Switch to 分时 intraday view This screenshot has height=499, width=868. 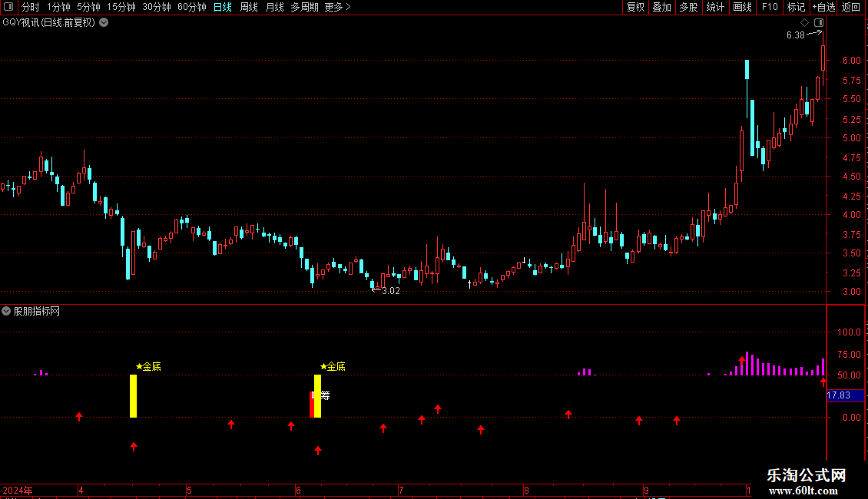(x=31, y=7)
